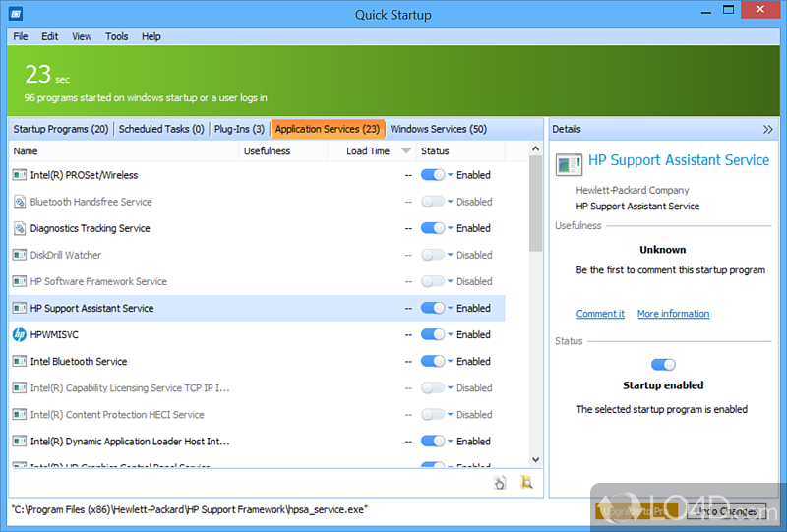Click the list scrollbar down arrow
787x532 pixels.
[x=535, y=460]
